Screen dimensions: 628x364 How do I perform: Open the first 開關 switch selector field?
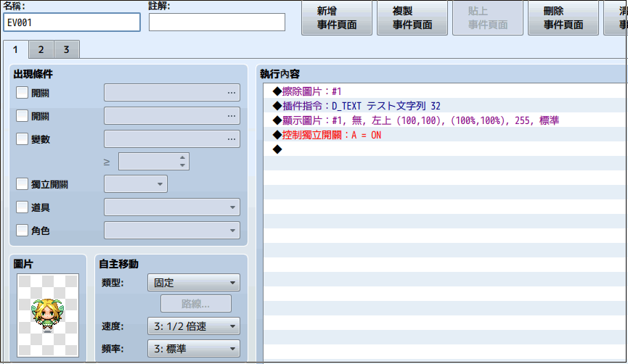pyautogui.click(x=172, y=93)
